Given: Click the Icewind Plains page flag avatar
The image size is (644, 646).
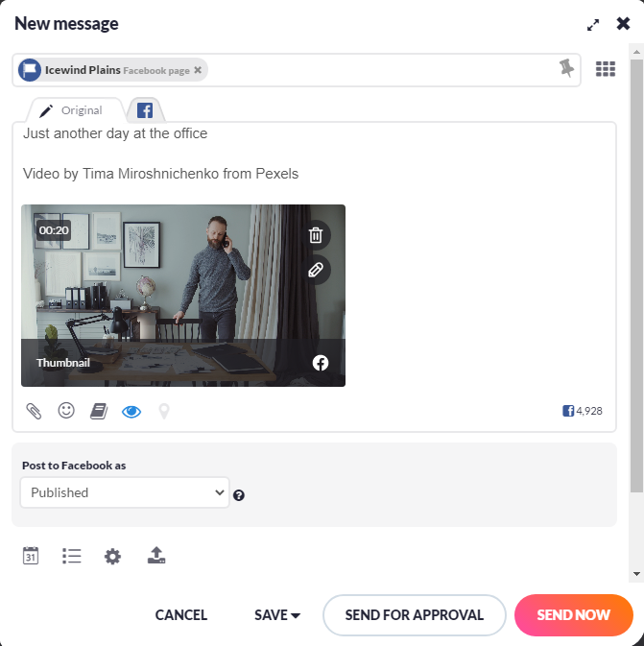Looking at the screenshot, I should 30,70.
